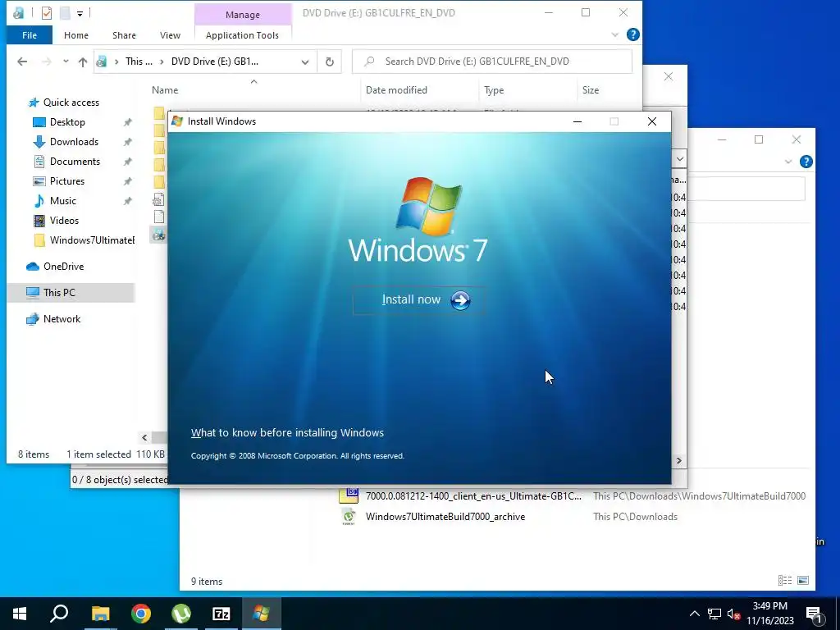Open Videos in navigation pane
The height and width of the screenshot is (630, 840).
point(64,221)
